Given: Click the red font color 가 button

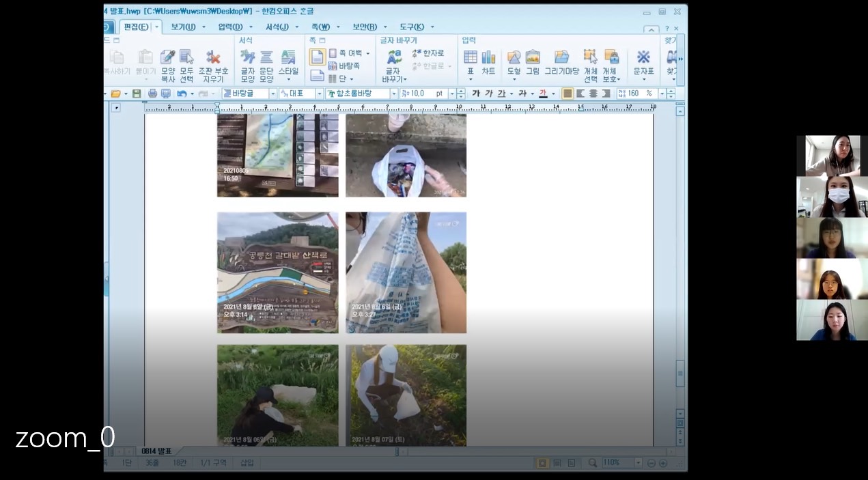Looking at the screenshot, I should pos(543,94).
